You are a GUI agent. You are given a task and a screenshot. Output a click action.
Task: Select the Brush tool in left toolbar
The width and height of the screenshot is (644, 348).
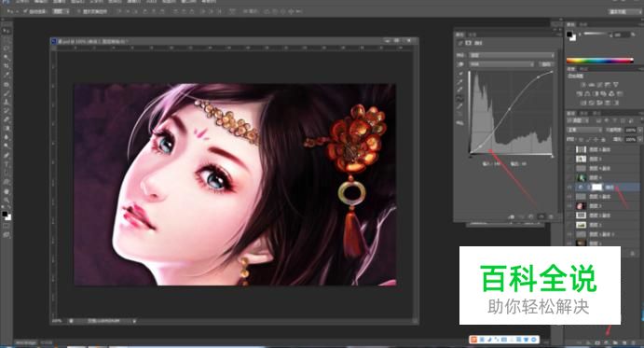pyautogui.click(x=7, y=93)
